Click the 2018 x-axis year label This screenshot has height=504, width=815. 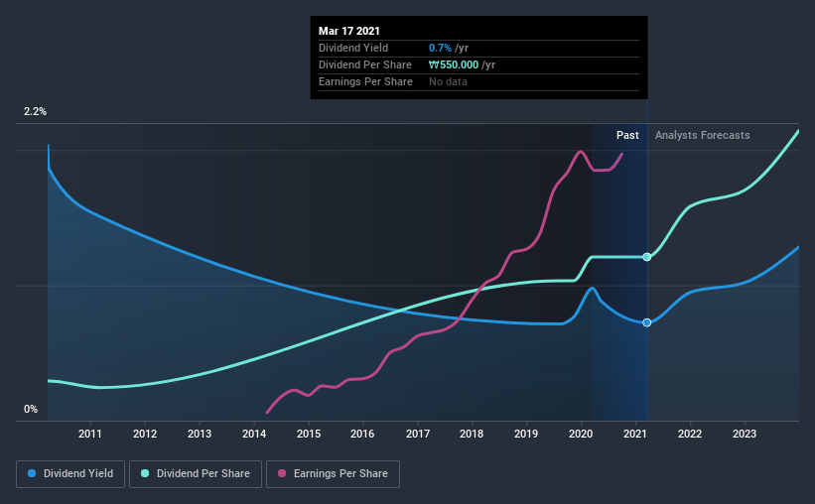pyautogui.click(x=472, y=434)
